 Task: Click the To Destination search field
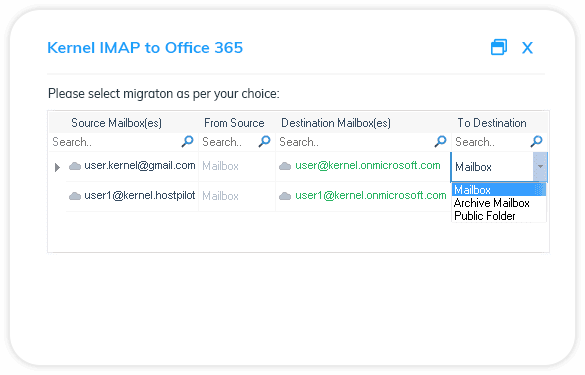click(x=492, y=142)
